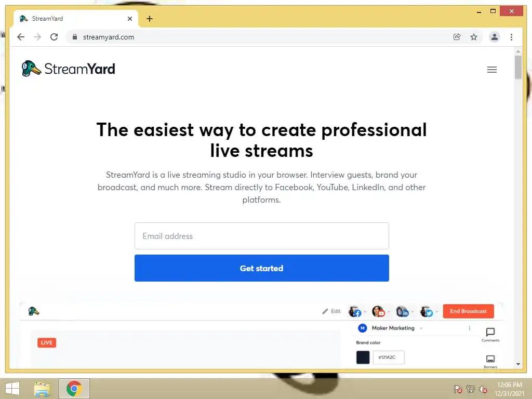Click the End Broadcast button
This screenshot has width=532, height=399.
point(468,311)
